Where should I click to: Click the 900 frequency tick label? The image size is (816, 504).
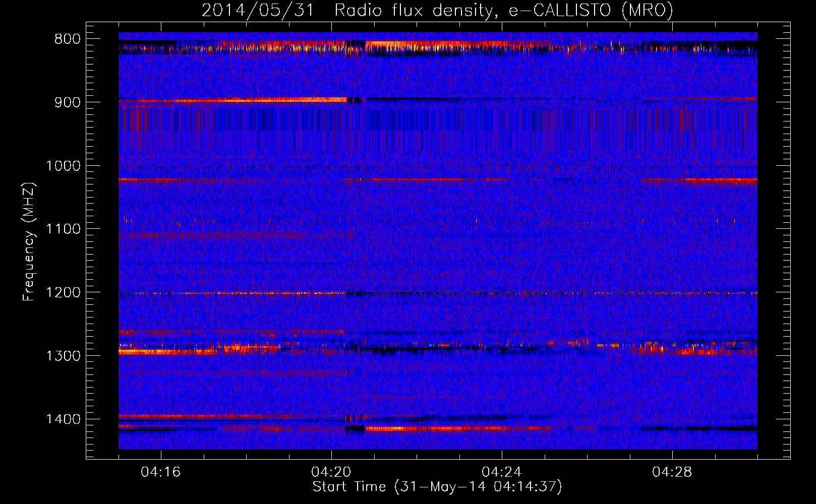tap(68, 102)
